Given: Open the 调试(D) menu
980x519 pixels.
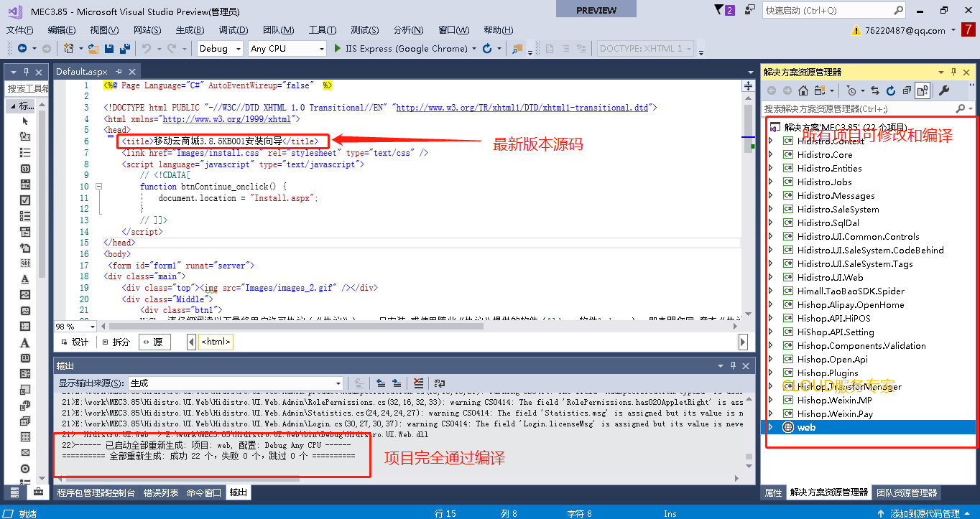Looking at the screenshot, I should click(232, 29).
